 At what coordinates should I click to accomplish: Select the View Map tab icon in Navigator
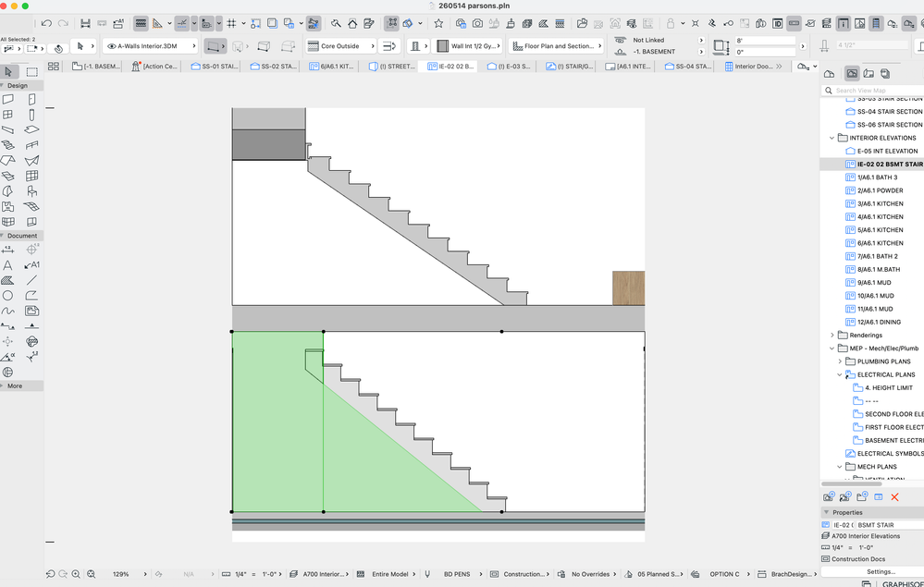852,74
